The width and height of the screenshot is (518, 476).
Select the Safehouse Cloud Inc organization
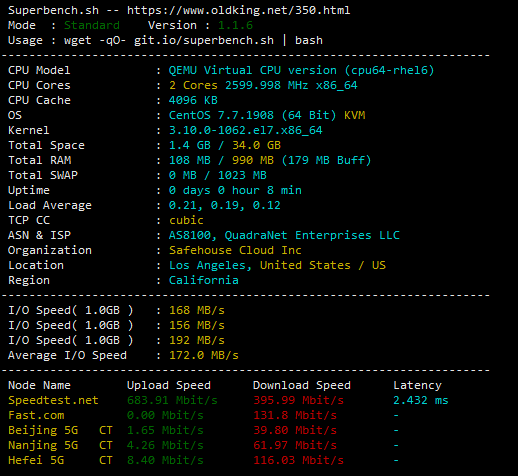point(235,250)
